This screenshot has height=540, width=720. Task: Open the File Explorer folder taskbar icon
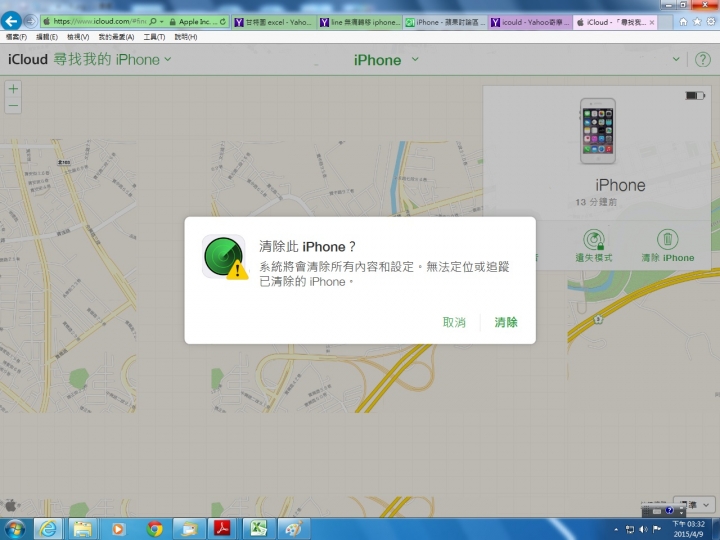coord(83,529)
